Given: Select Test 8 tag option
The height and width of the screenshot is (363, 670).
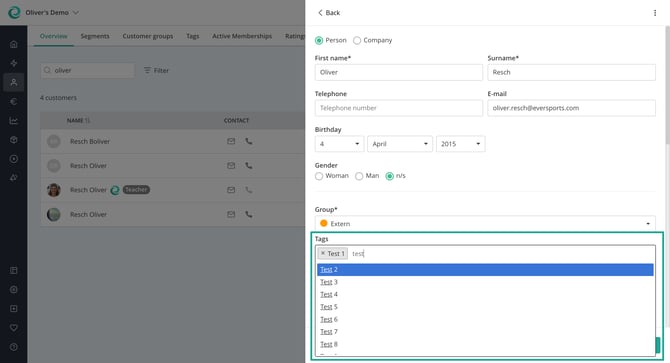Looking at the screenshot, I should (485, 344).
